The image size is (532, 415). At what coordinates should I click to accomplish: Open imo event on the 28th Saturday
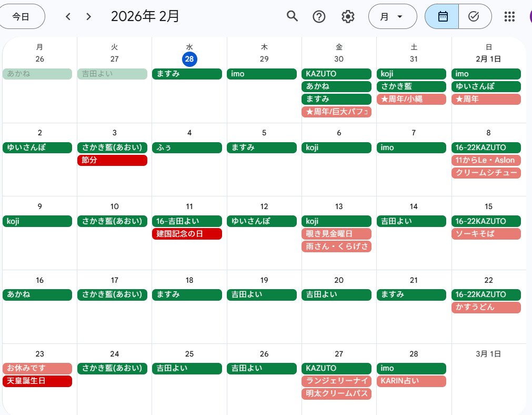tap(411, 368)
